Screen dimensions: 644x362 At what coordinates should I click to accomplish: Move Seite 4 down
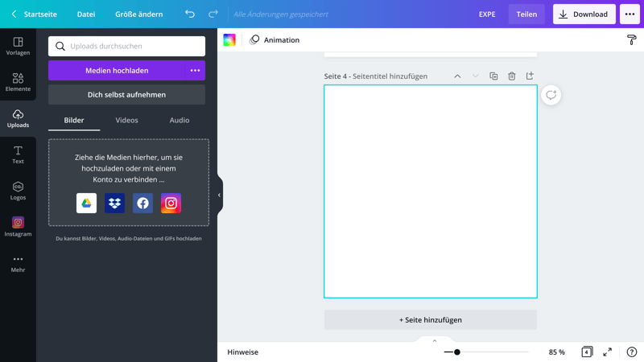475,76
